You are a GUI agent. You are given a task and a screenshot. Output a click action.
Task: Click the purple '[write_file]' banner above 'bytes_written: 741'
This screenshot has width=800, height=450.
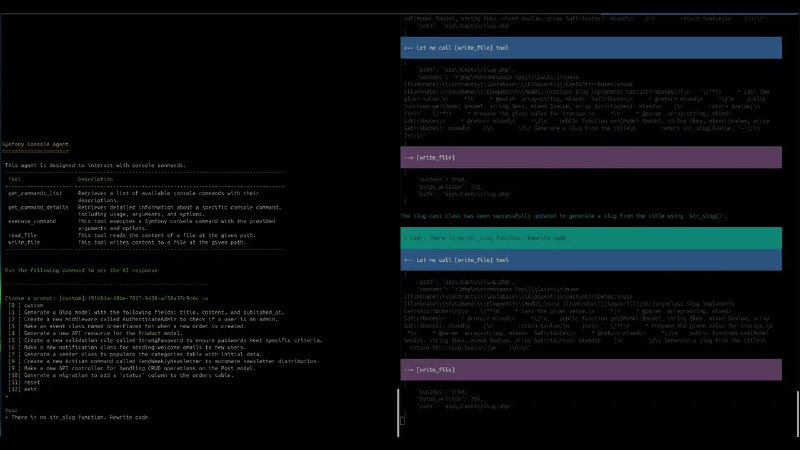coord(591,158)
